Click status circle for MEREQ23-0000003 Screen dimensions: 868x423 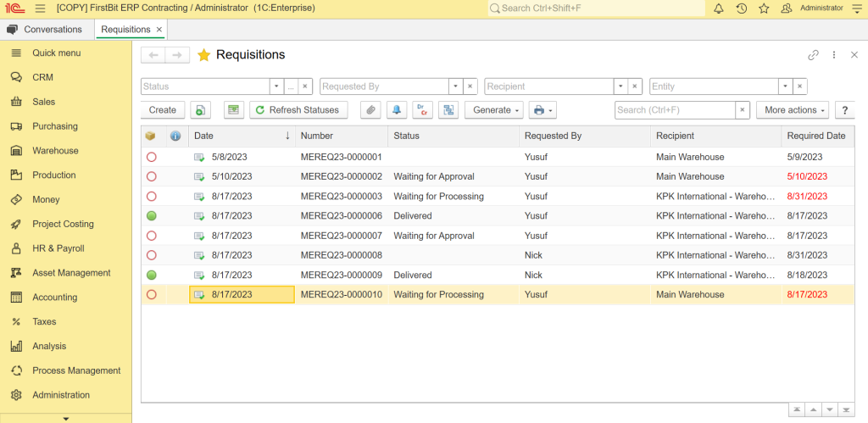tap(151, 197)
